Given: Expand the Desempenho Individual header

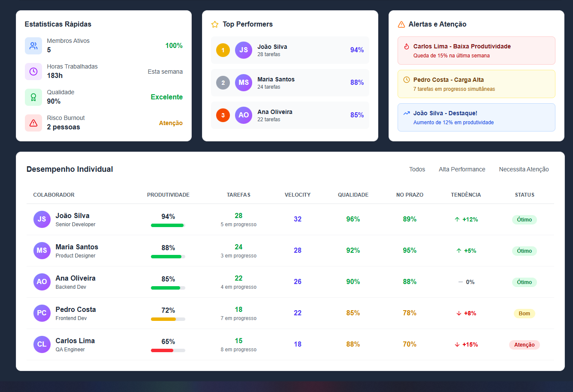Looking at the screenshot, I should tap(69, 169).
